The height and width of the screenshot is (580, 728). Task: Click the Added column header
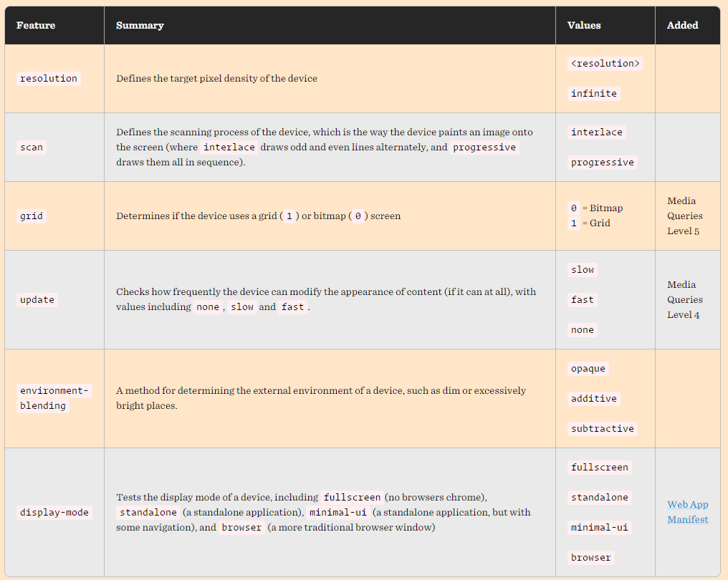tap(682, 26)
